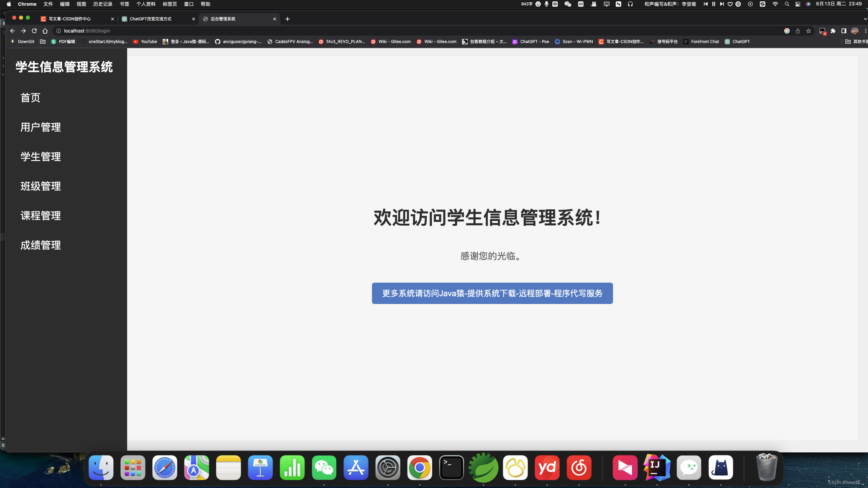The width and height of the screenshot is (868, 488).
Task: Open macOS Control Center toggle icon
Action: [798, 4]
